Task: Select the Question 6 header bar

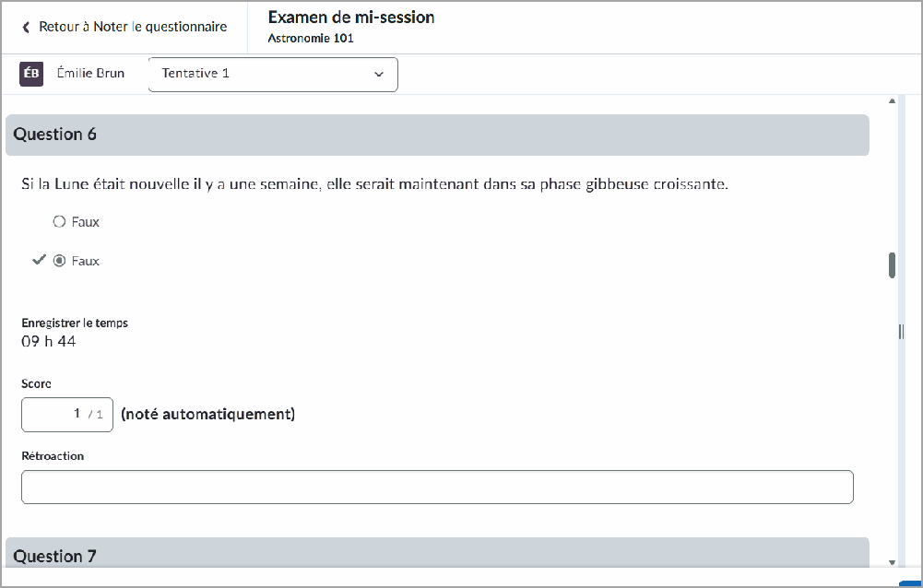Action: (438, 135)
